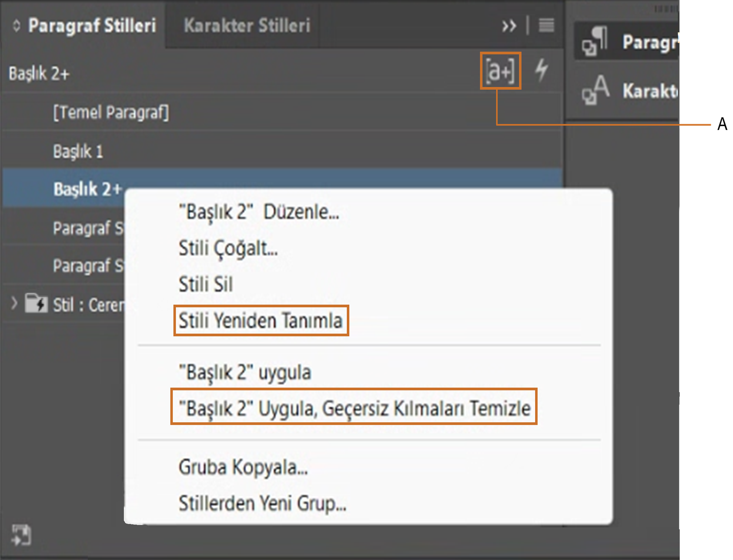Select the [Temel Paragraf] style
This screenshot has width=733, height=560.
point(111,113)
